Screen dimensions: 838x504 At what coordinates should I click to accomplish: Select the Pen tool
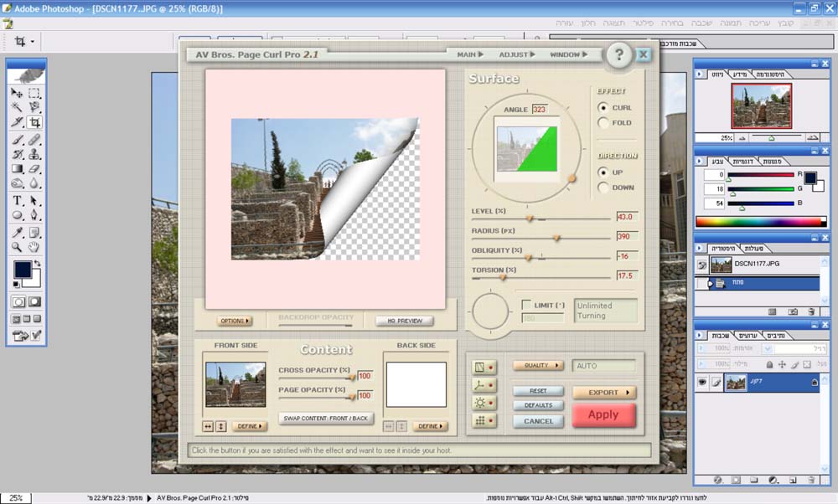(x=34, y=215)
